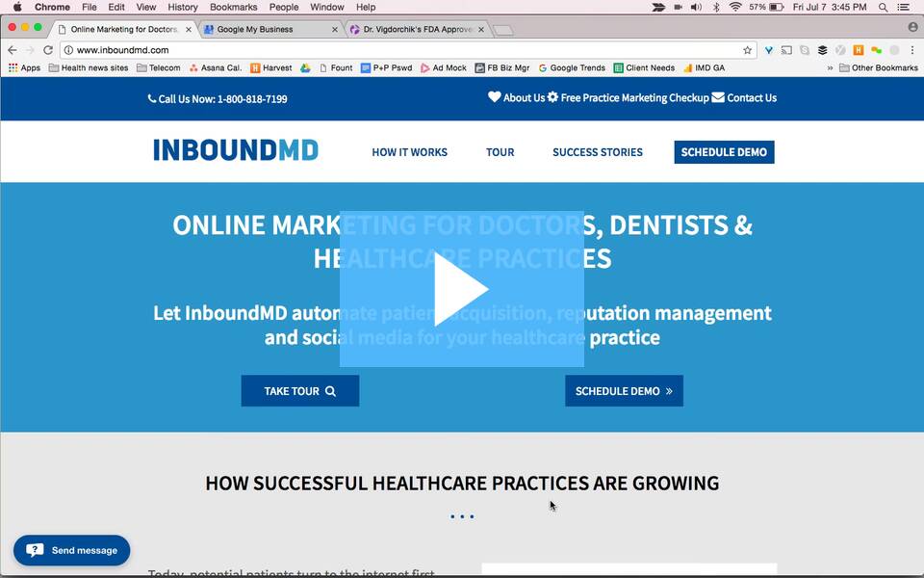Open Google Drive bookmark icon

(305, 67)
